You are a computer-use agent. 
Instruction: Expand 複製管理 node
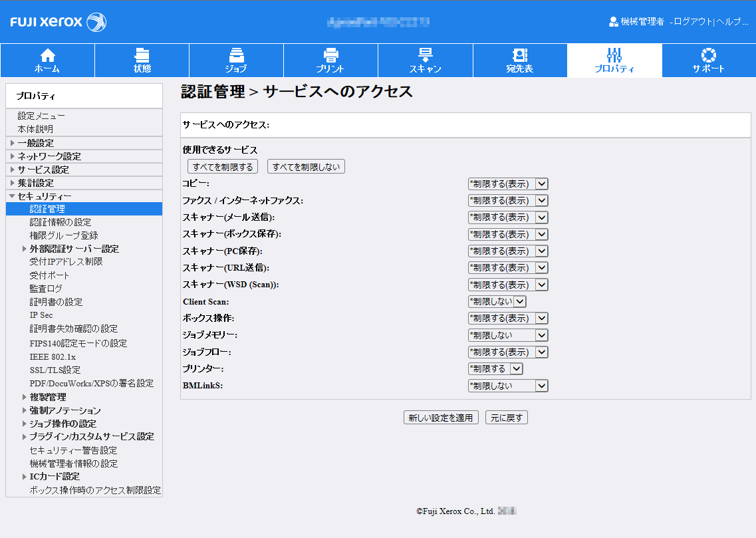point(25,397)
